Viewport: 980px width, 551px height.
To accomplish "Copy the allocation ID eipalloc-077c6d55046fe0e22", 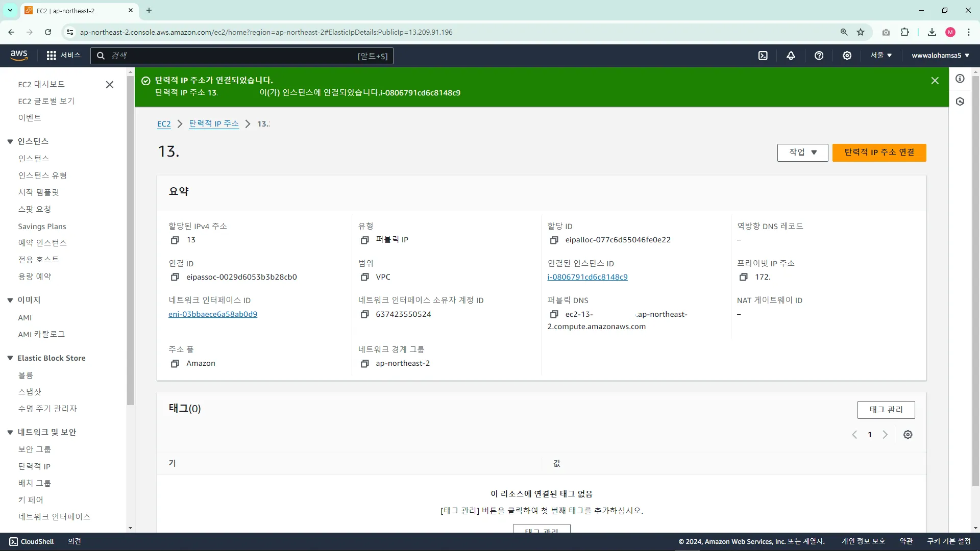I will [x=554, y=240].
